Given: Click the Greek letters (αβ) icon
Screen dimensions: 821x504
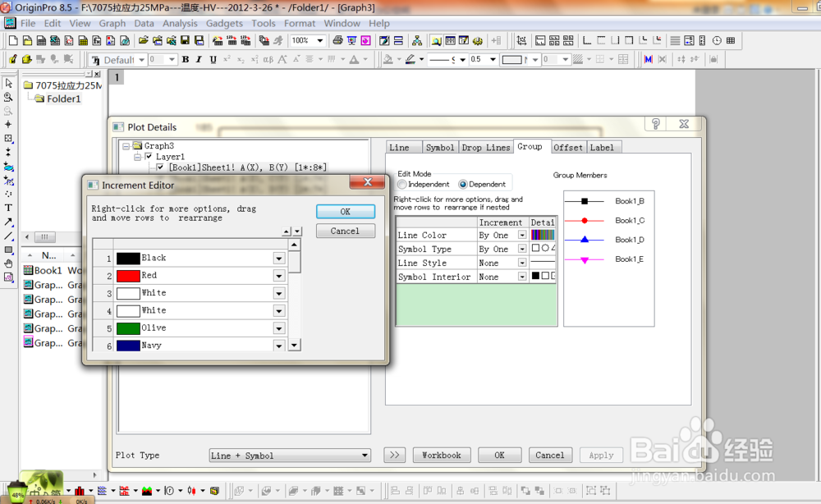Looking at the screenshot, I should [x=268, y=60].
